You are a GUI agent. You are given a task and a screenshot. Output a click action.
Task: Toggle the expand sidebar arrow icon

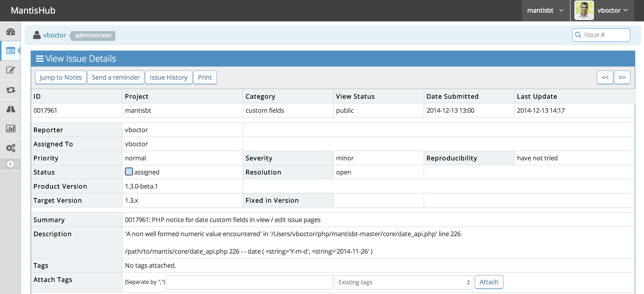(11, 164)
